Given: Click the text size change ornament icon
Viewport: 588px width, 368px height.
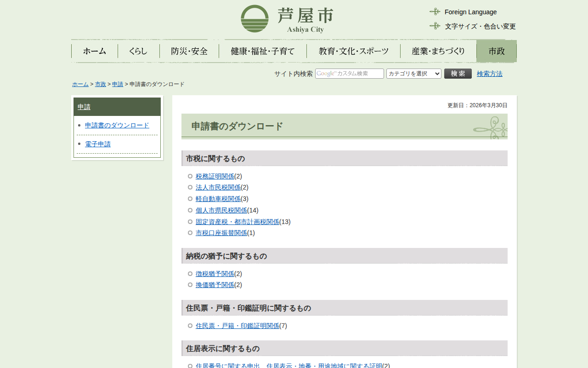Looking at the screenshot, I should tap(435, 26).
